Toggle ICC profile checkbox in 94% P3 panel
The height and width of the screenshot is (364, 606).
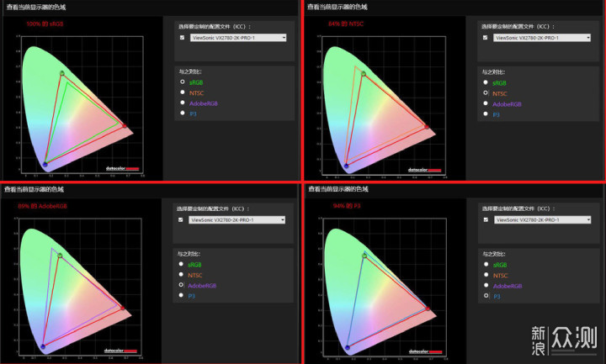pos(486,219)
